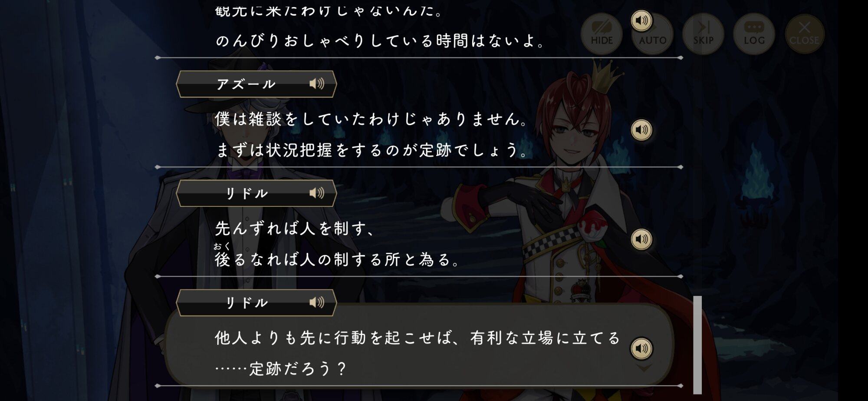The image size is (868, 401).
Task: Replay audio for 僕は雑談をしていた line
Action: (x=641, y=130)
